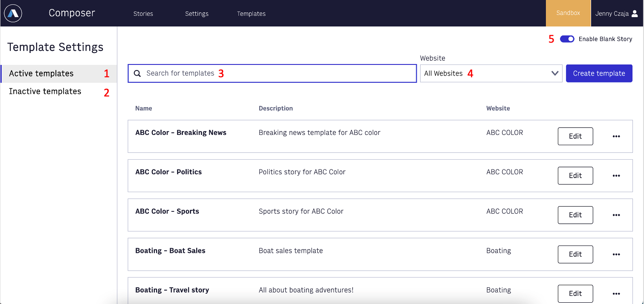
Task: Click 'All about boating adventures!' description
Action: point(306,290)
